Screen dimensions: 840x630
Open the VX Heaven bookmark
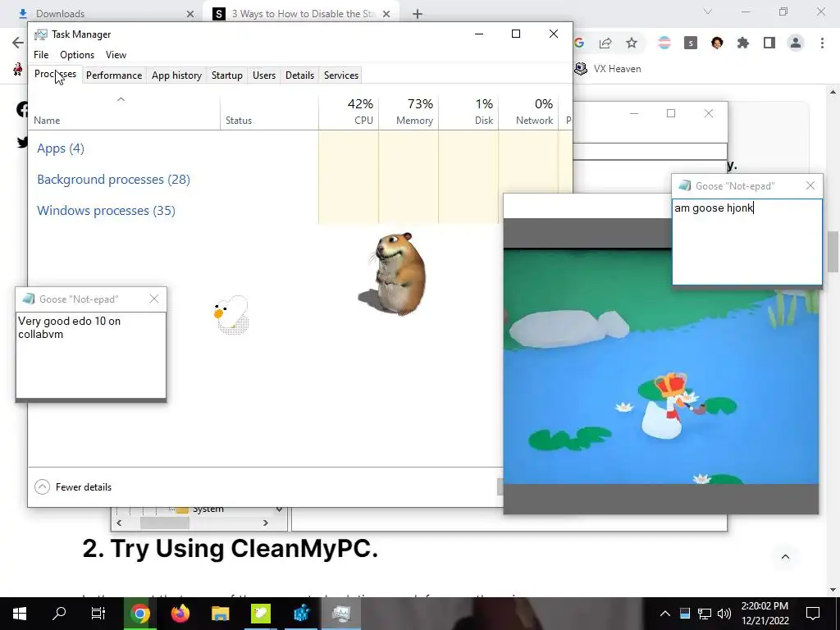click(608, 69)
